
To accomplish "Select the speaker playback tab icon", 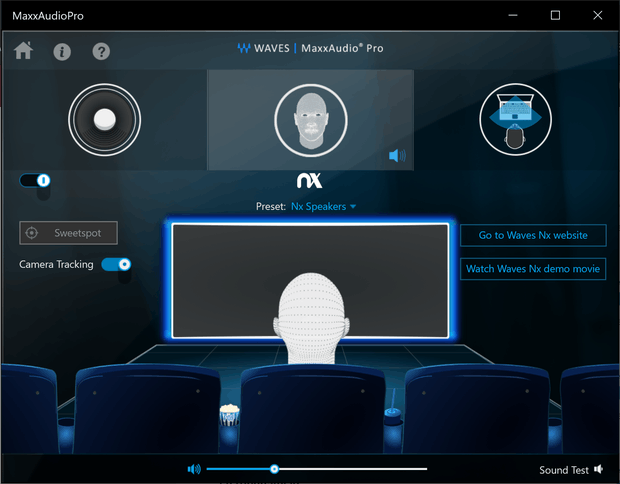I will point(104,119).
